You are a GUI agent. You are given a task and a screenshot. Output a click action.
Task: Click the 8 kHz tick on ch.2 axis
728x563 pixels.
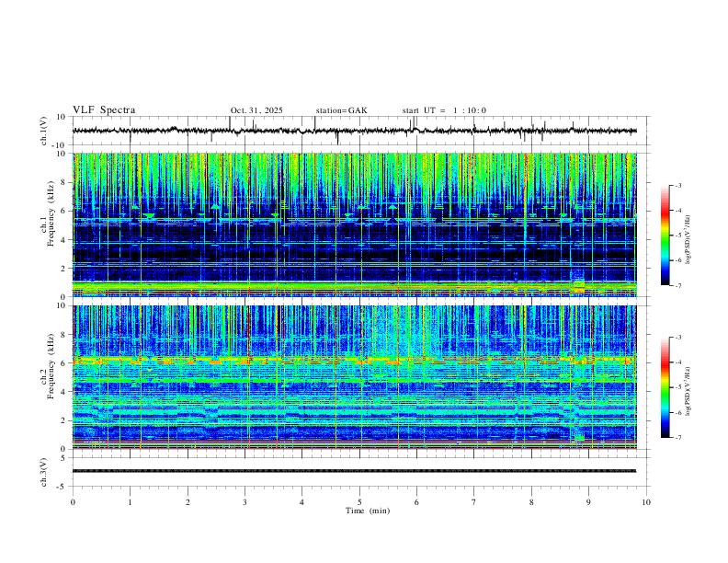[x=64, y=335]
